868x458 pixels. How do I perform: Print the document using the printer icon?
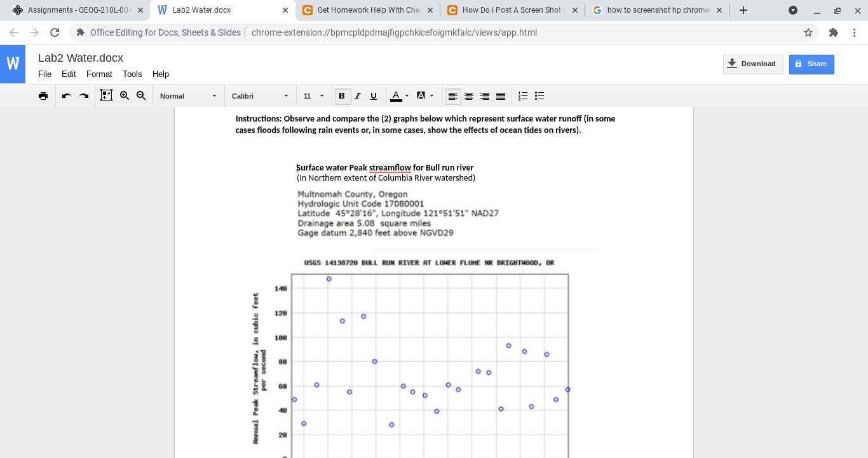43,96
